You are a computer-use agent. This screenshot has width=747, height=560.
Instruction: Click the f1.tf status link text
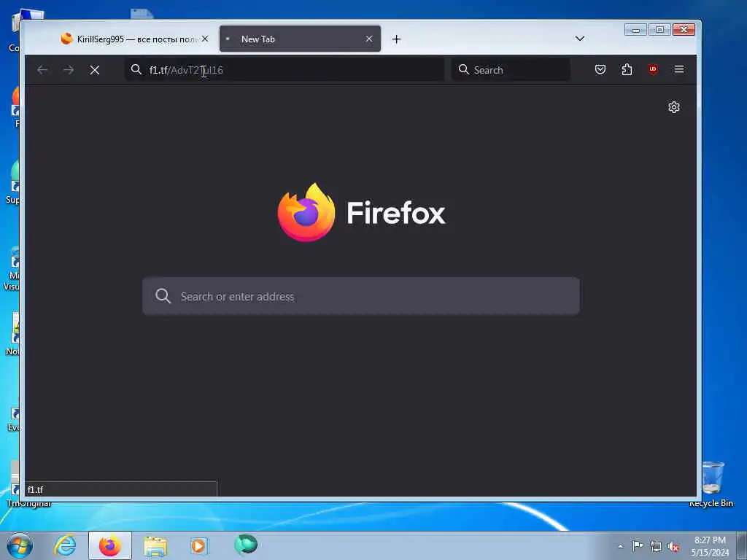tap(35, 489)
